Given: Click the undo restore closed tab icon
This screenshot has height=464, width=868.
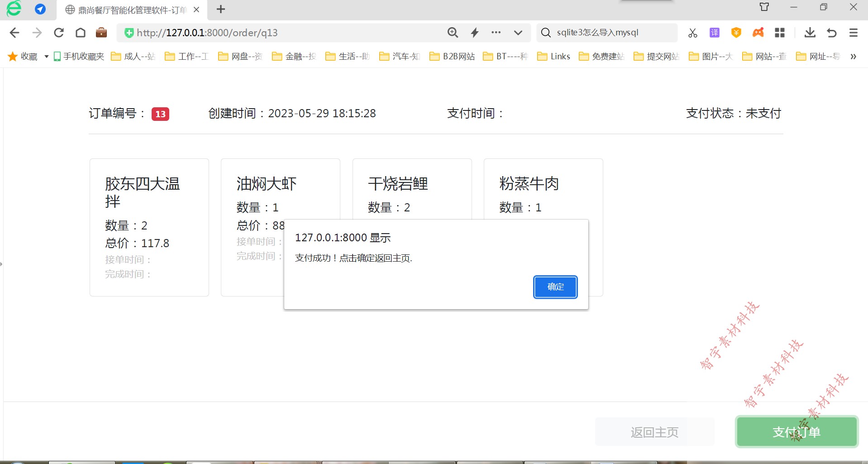Looking at the screenshot, I should point(832,33).
